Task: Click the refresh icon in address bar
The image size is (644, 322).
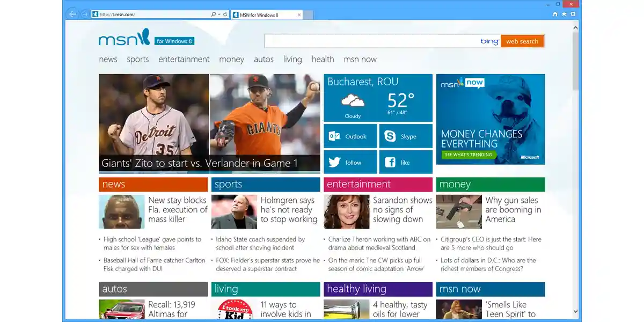Action: (225, 14)
